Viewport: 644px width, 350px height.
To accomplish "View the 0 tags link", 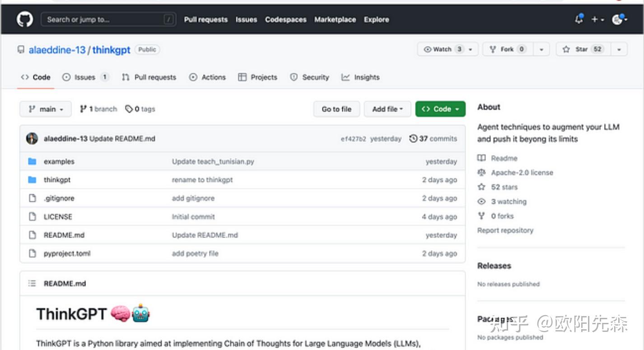I will (140, 109).
